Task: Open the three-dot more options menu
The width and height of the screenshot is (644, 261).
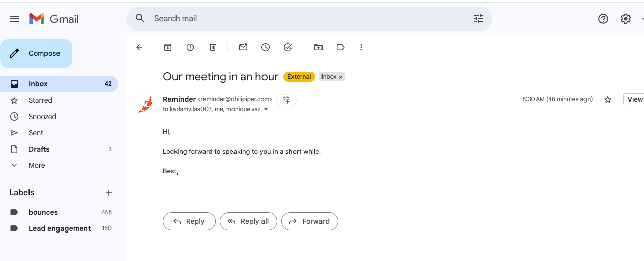Action: [361, 47]
